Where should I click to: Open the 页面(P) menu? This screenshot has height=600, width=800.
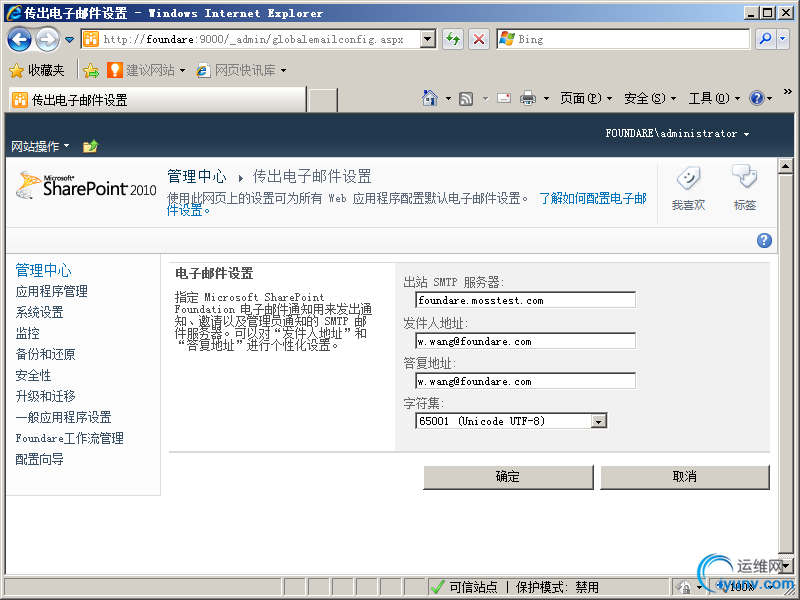click(x=586, y=98)
